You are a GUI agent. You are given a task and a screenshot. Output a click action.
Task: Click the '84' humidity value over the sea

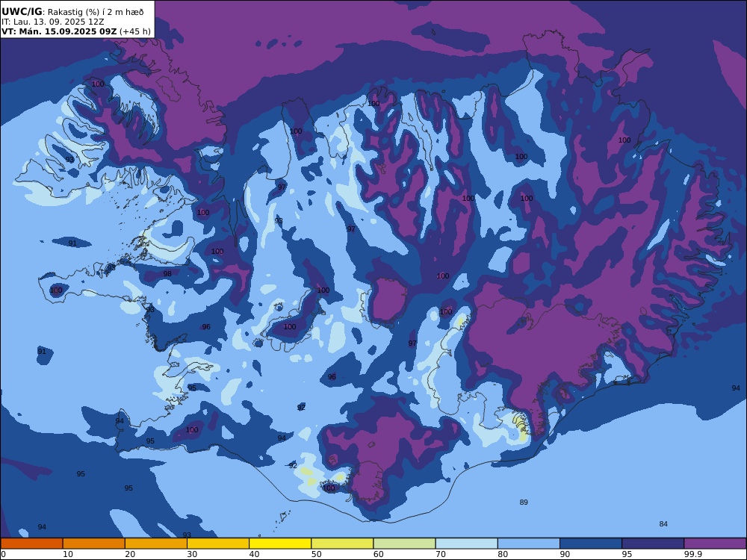click(x=663, y=524)
